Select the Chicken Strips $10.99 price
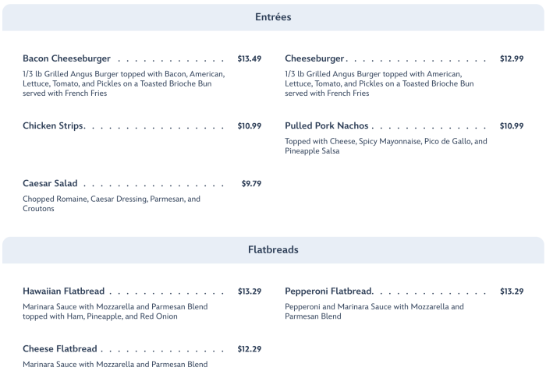The width and height of the screenshot is (546, 392). click(x=250, y=125)
